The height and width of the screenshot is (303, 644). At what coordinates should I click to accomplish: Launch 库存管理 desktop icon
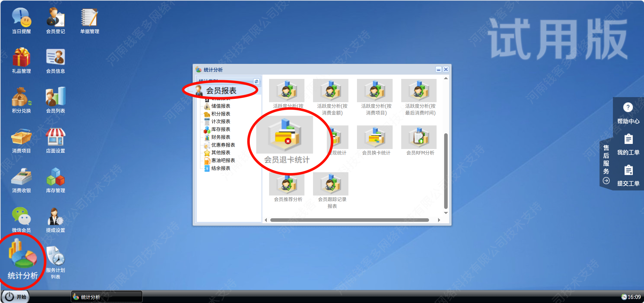click(x=56, y=177)
